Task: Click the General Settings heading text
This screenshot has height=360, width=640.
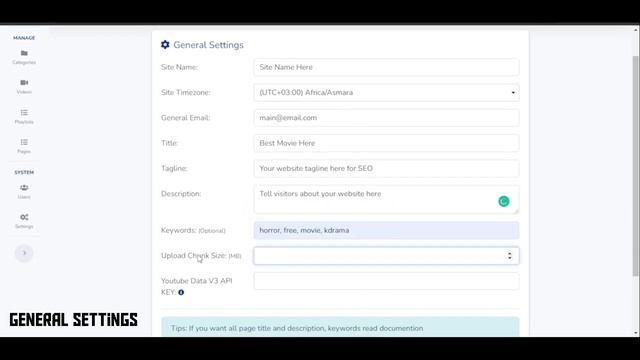Action: coord(209,45)
